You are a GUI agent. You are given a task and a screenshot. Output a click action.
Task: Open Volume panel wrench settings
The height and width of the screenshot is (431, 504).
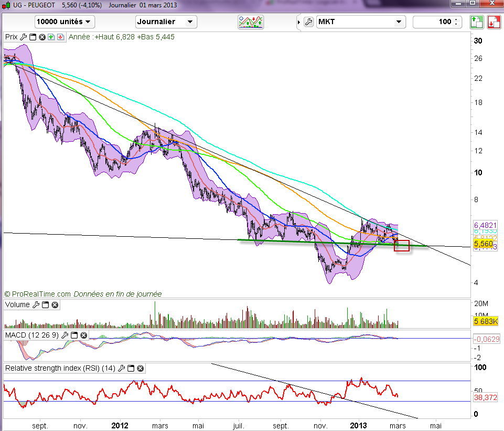(36, 304)
